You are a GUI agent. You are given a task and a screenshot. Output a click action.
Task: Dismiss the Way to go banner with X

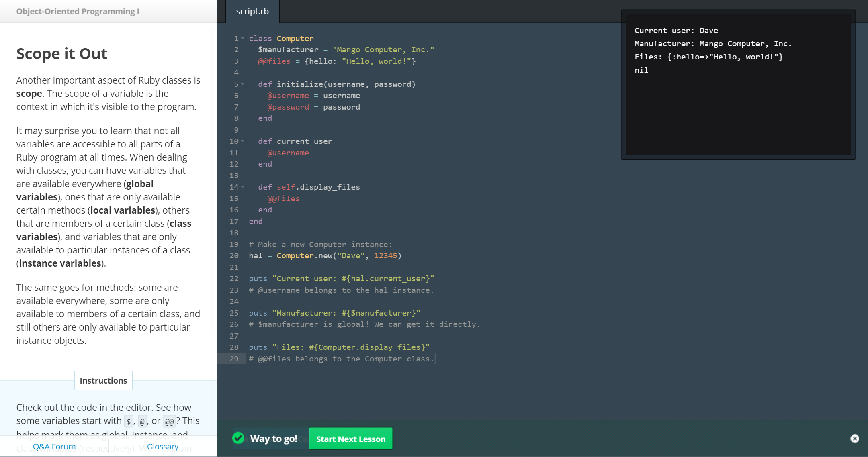[854, 439]
